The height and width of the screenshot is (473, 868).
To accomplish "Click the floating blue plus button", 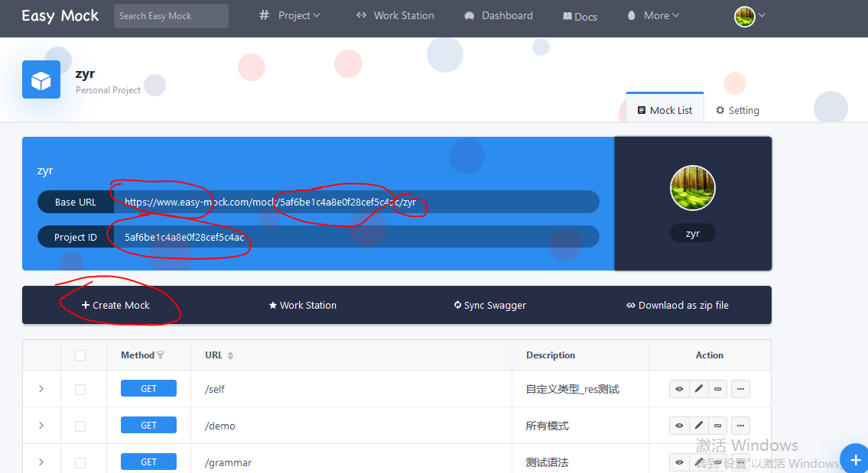I will tap(854, 458).
